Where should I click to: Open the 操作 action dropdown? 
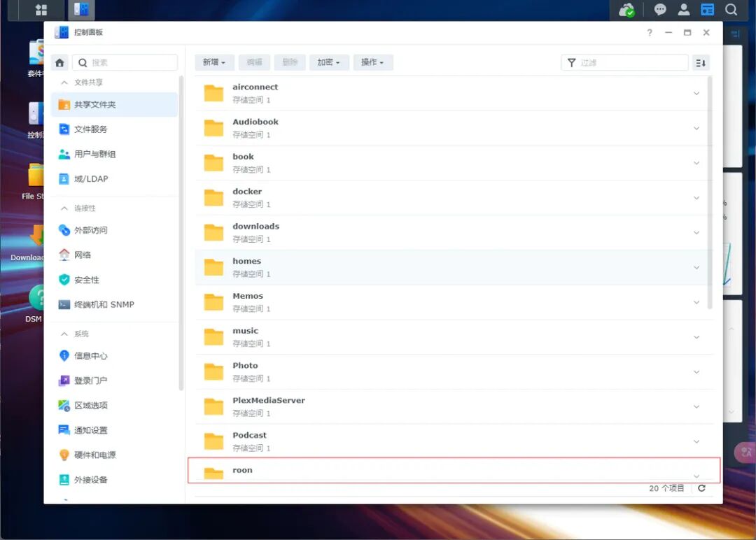pyautogui.click(x=372, y=62)
